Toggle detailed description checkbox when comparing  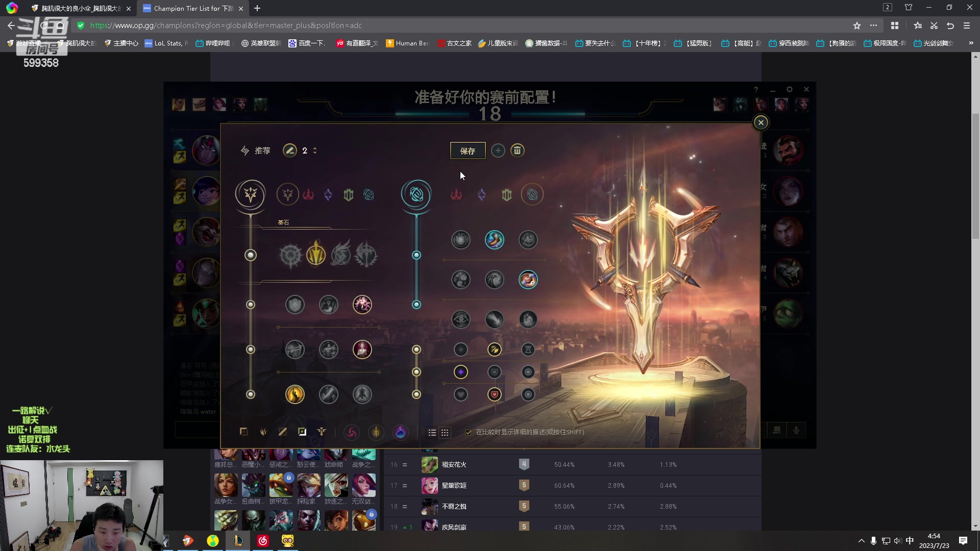pyautogui.click(x=469, y=432)
